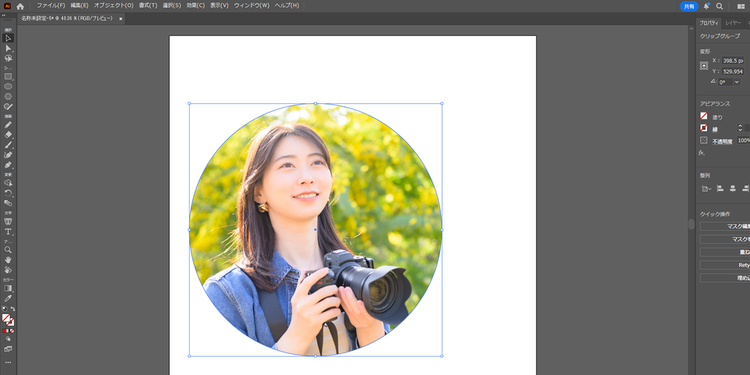750x375 pixels.
Task: Adjust stroke weight stepper arrows
Action: (740, 128)
